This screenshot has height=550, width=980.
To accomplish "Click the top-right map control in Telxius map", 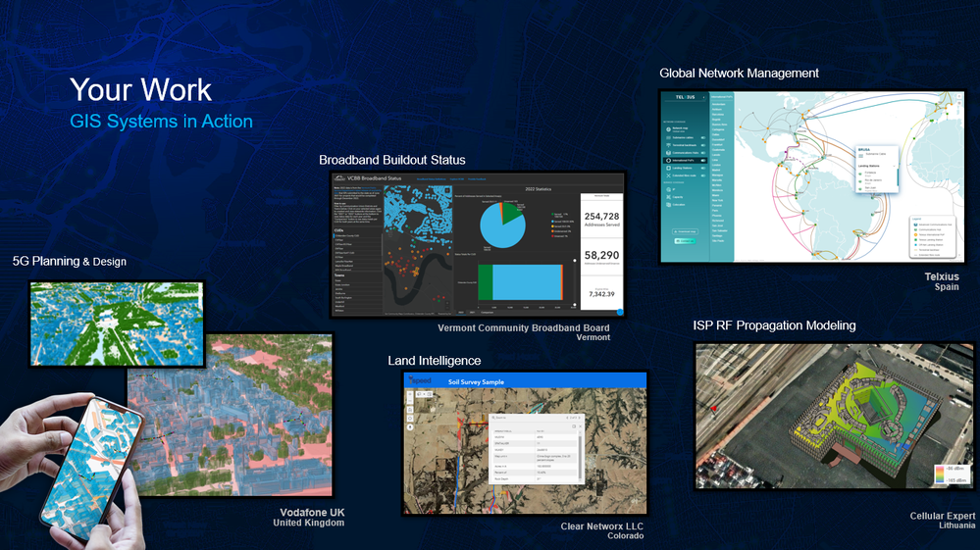I will pos(959,96).
